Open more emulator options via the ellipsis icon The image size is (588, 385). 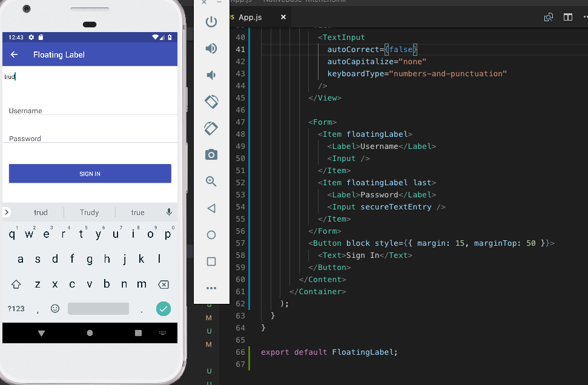coord(211,288)
